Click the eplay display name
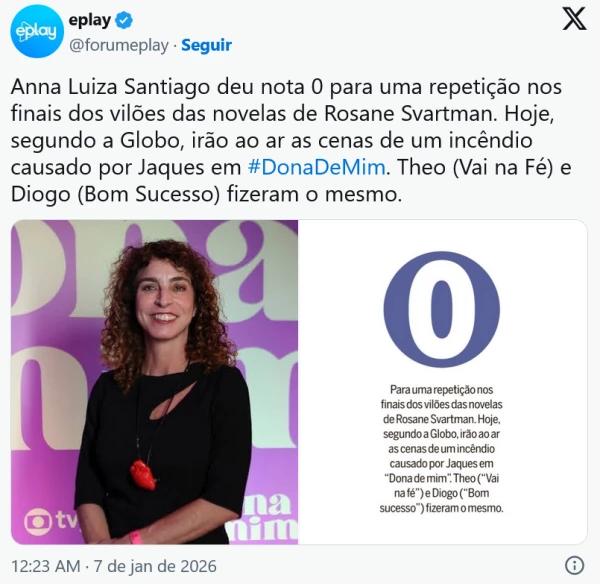This screenshot has width=600, height=584. click(90, 20)
